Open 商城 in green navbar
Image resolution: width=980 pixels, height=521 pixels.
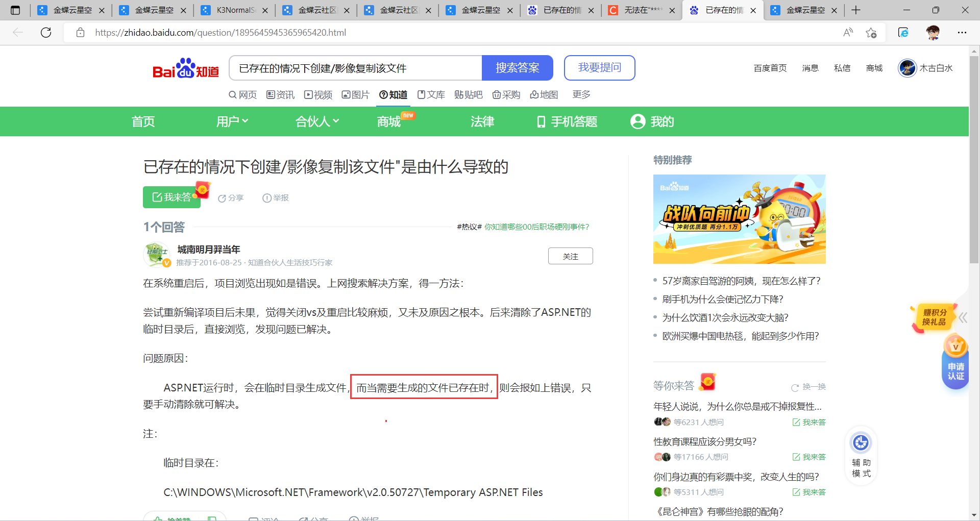389,121
